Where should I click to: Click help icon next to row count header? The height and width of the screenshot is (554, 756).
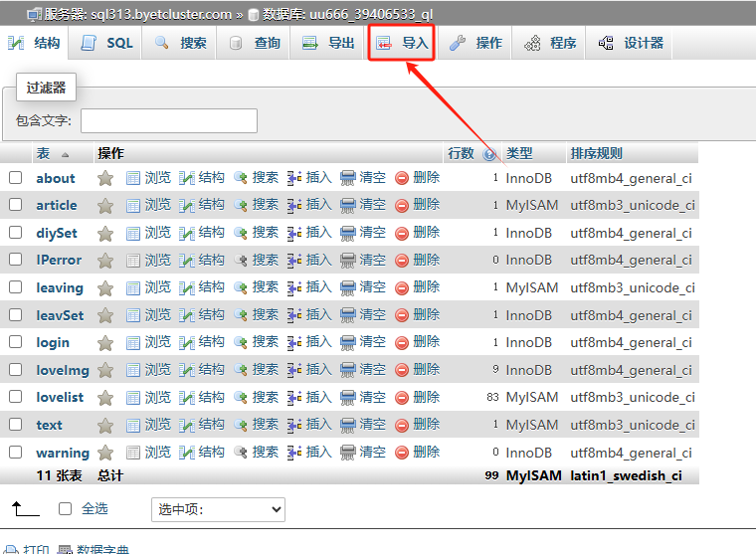(x=488, y=154)
